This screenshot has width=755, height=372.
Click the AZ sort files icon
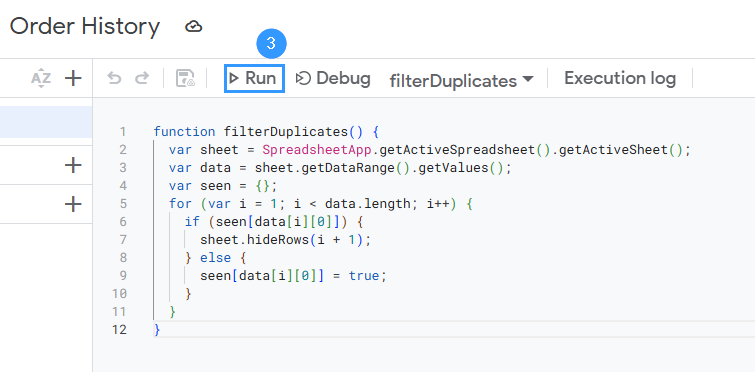click(41, 78)
